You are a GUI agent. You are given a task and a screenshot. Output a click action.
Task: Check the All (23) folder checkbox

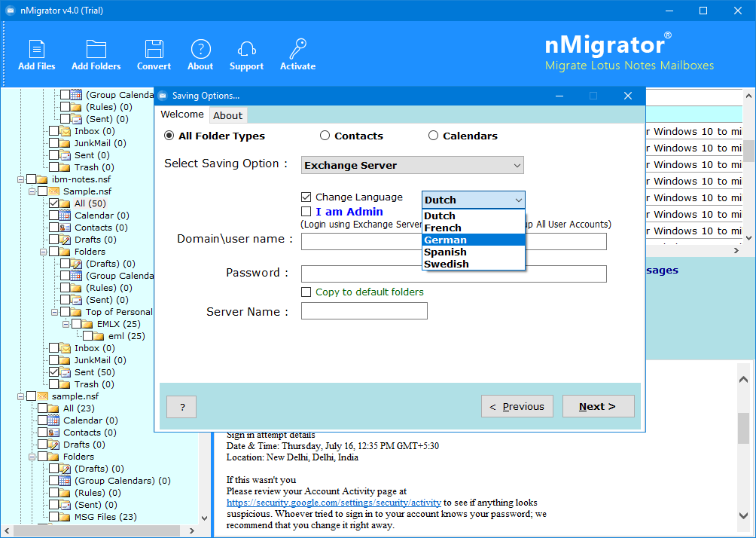tap(42, 408)
